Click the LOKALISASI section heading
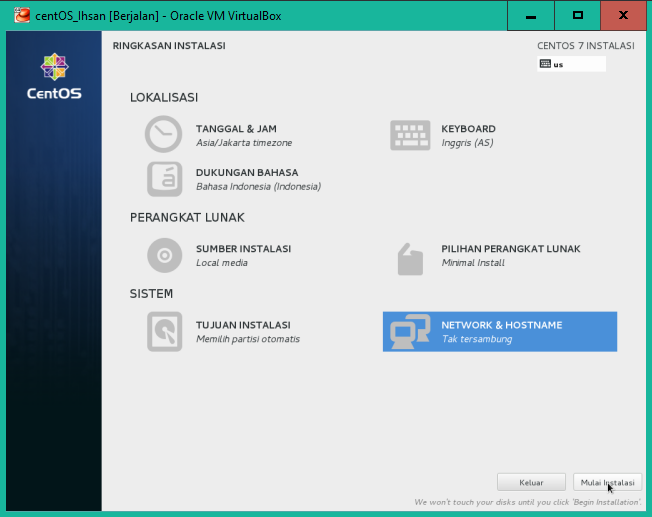Image resolution: width=652 pixels, height=517 pixels. (164, 97)
